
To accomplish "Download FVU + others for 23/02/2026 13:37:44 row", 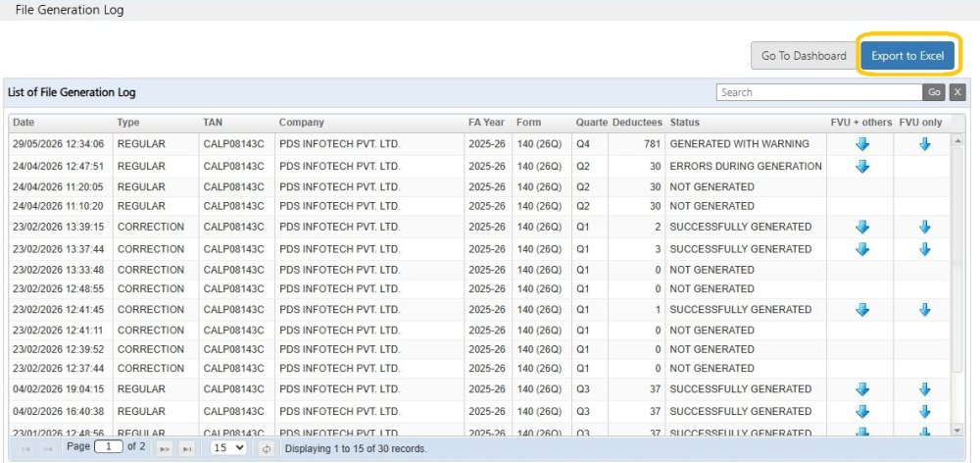I will click(x=862, y=249).
